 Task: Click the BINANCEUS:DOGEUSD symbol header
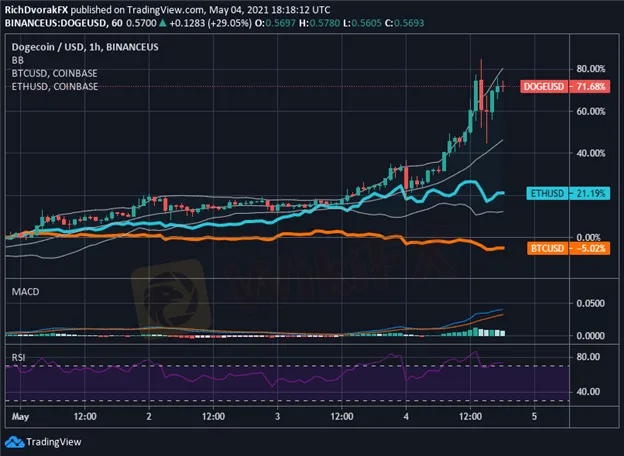pyautogui.click(x=55, y=23)
